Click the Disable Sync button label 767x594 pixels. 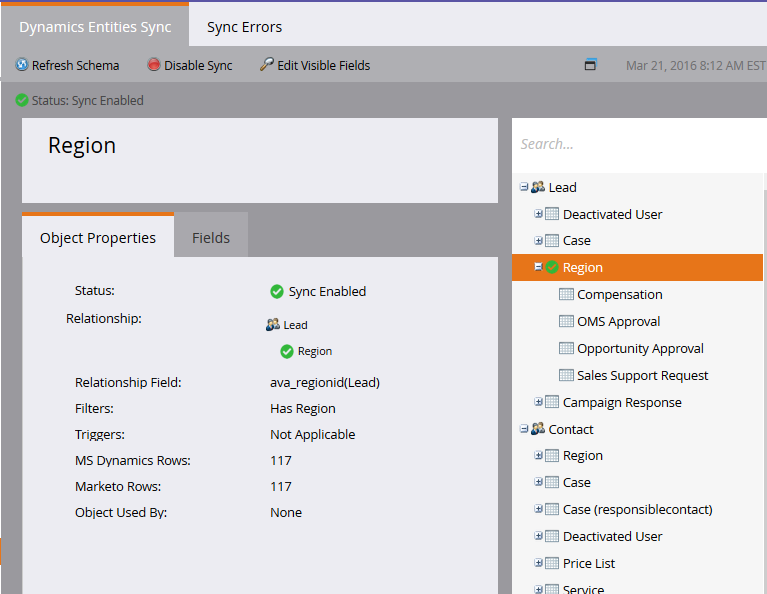(198, 65)
